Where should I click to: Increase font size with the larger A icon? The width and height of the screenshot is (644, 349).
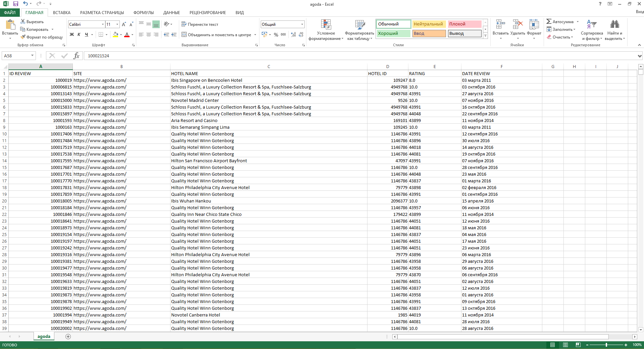point(124,24)
